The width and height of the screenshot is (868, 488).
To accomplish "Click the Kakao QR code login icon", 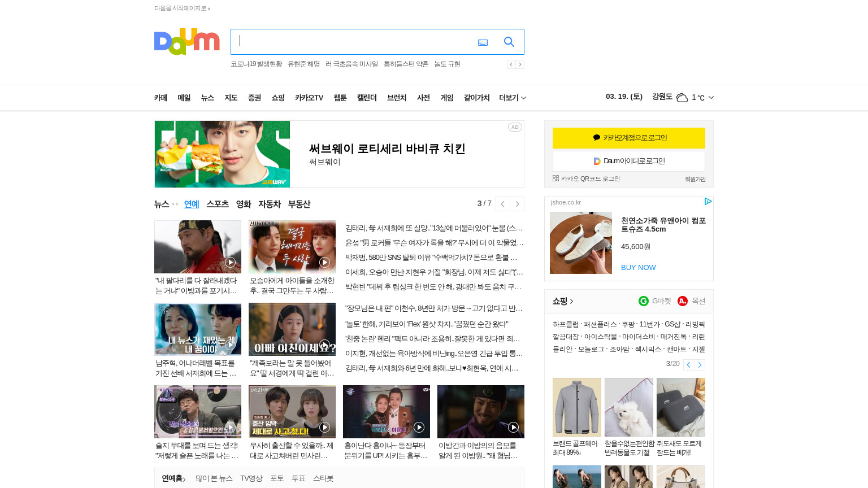I will click(555, 178).
